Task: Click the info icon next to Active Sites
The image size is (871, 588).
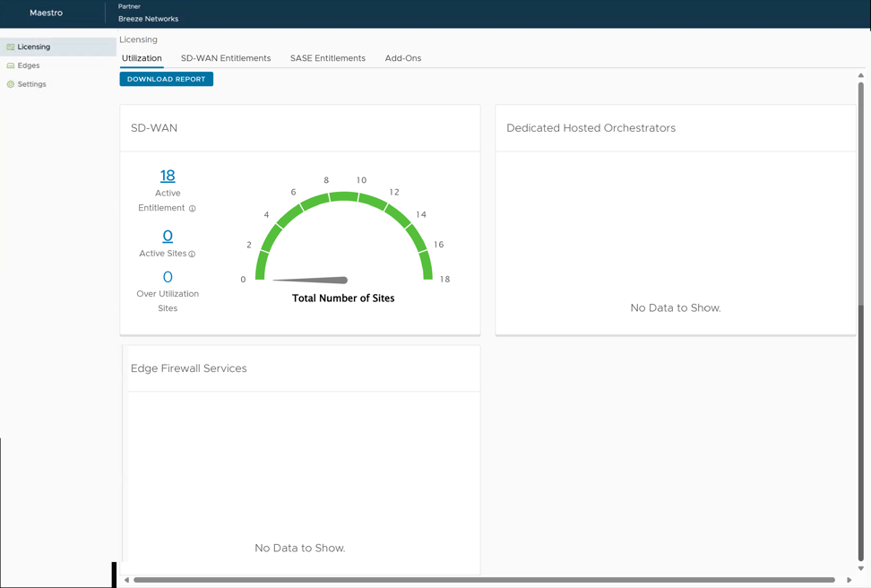Action: click(193, 254)
